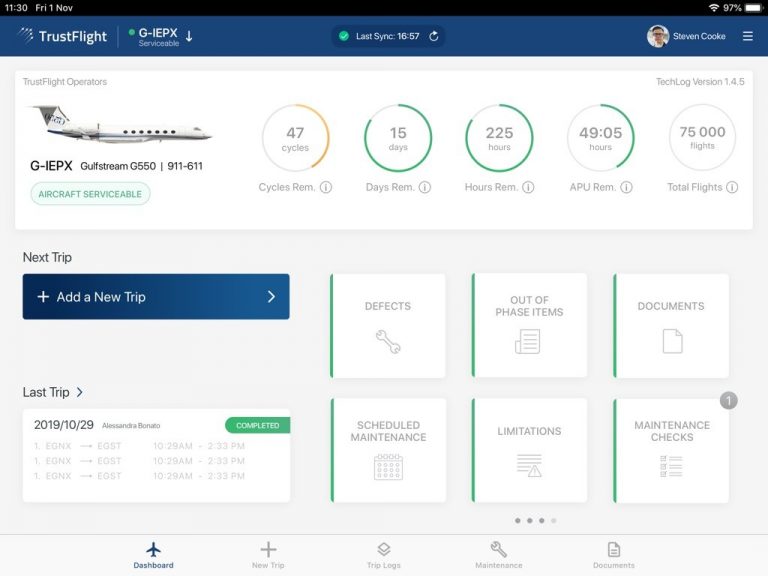Open the Limitations tile
This screenshot has height=576, width=768.
[529, 451]
